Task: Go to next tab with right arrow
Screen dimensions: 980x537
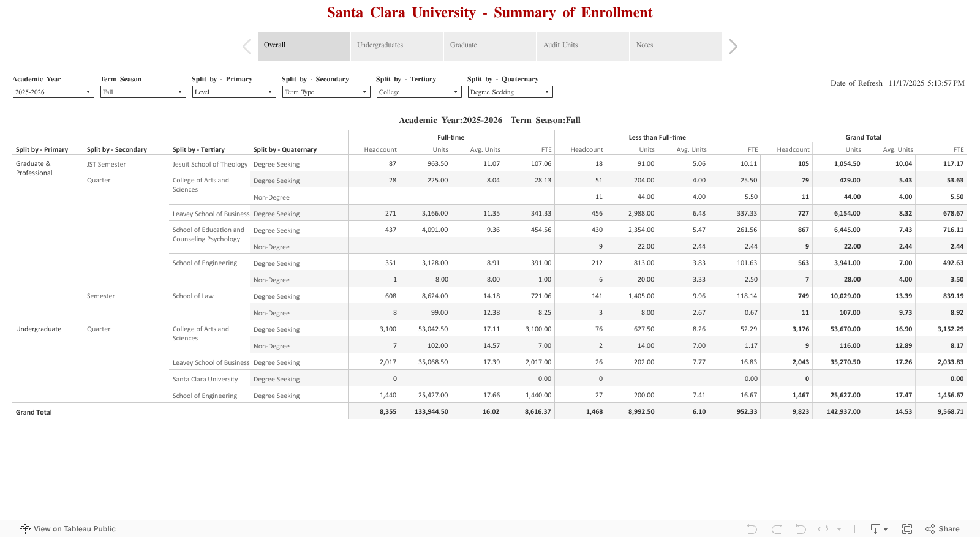Action: pos(733,47)
